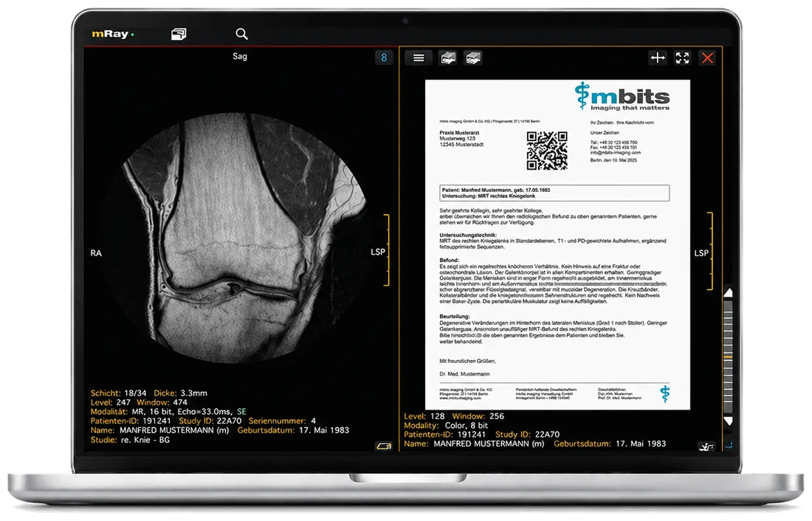Image resolution: width=812 pixels, height=521 pixels.
Task: Close the report viewer with red X
Action: coord(707,58)
